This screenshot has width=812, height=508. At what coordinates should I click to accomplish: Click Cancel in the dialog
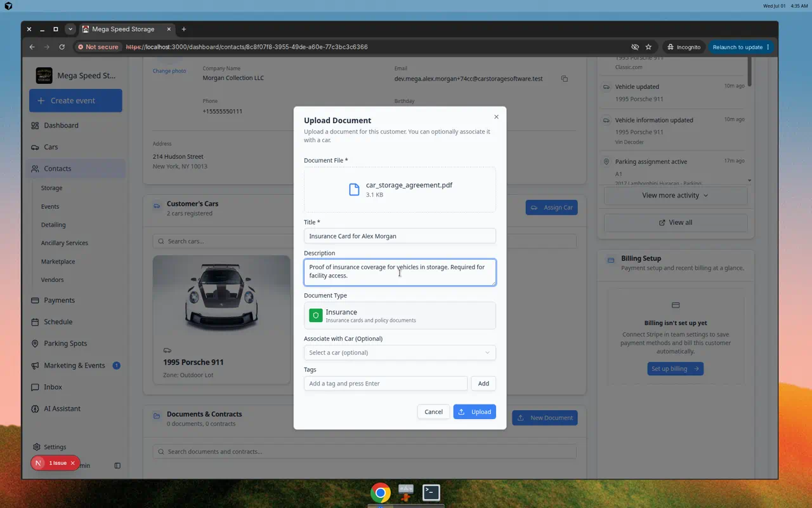(x=433, y=411)
